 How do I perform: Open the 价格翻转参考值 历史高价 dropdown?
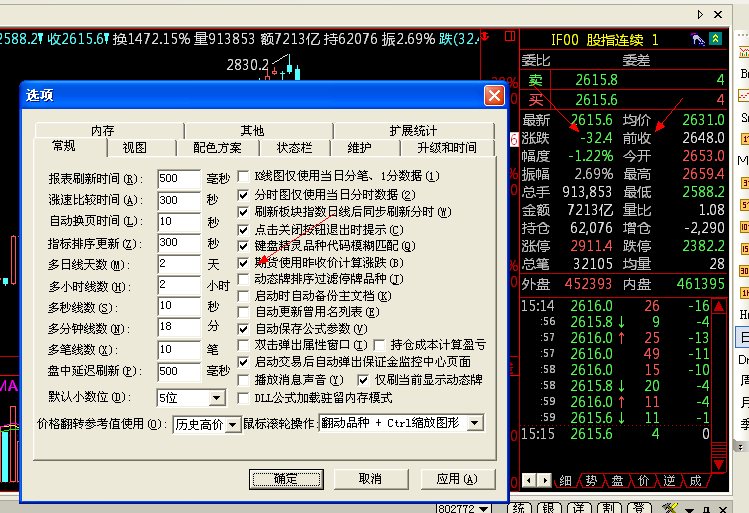233,424
